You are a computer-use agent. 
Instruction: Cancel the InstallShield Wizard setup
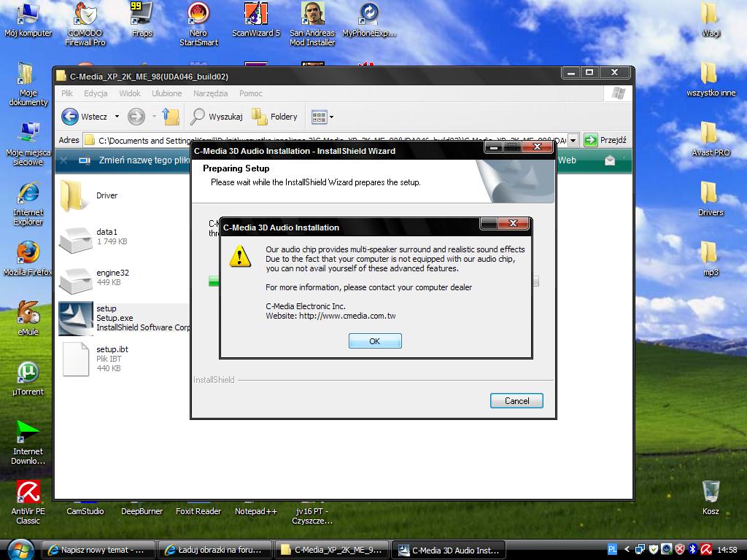(x=516, y=401)
